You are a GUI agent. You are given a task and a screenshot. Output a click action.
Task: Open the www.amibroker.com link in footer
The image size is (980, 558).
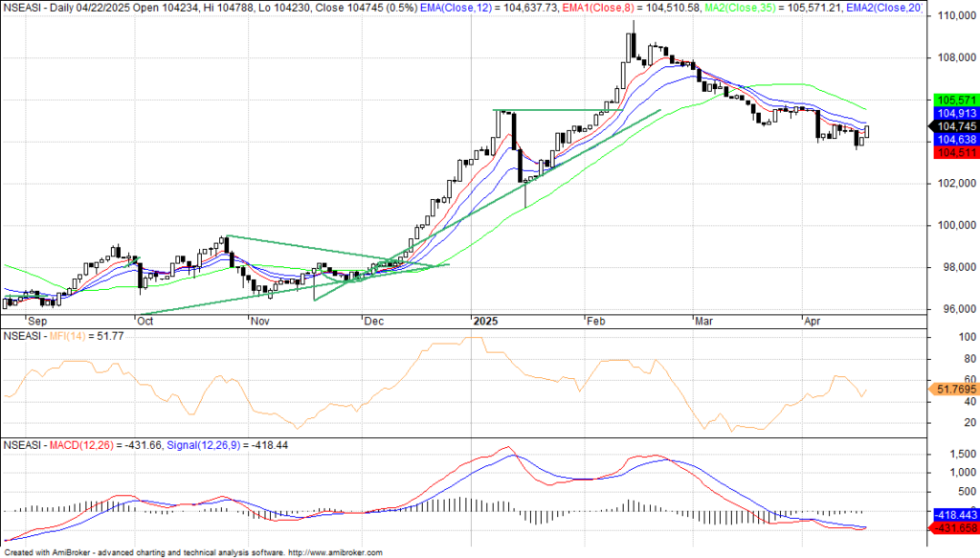[334, 552]
